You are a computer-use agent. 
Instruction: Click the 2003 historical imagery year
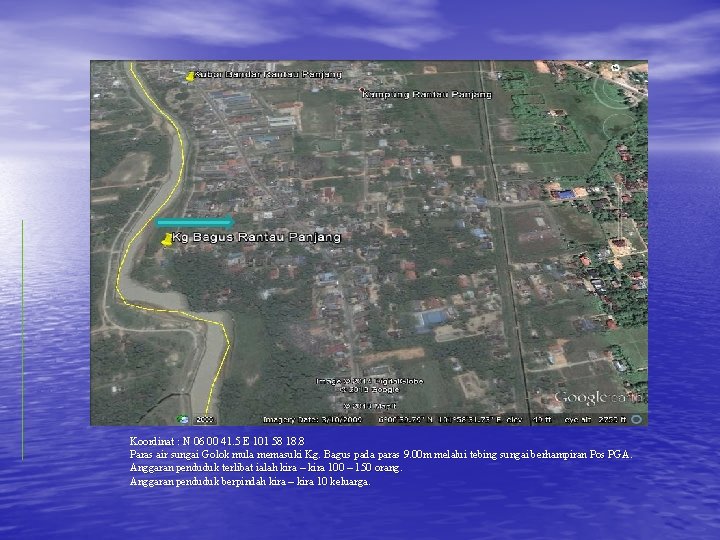click(x=204, y=420)
